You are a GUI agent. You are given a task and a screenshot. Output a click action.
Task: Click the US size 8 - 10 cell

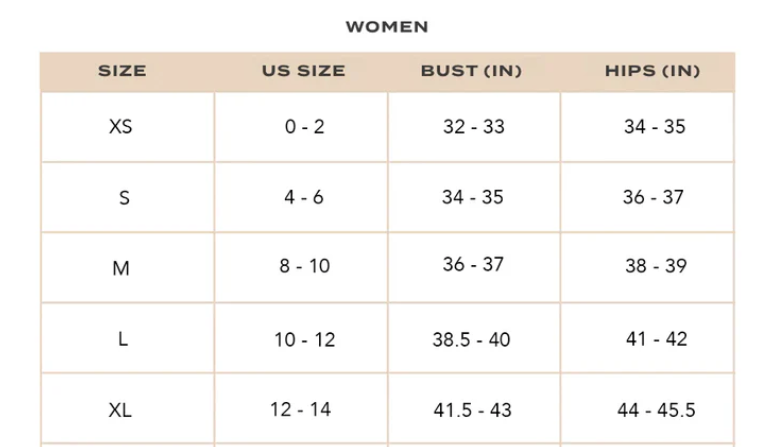pyautogui.click(x=303, y=268)
